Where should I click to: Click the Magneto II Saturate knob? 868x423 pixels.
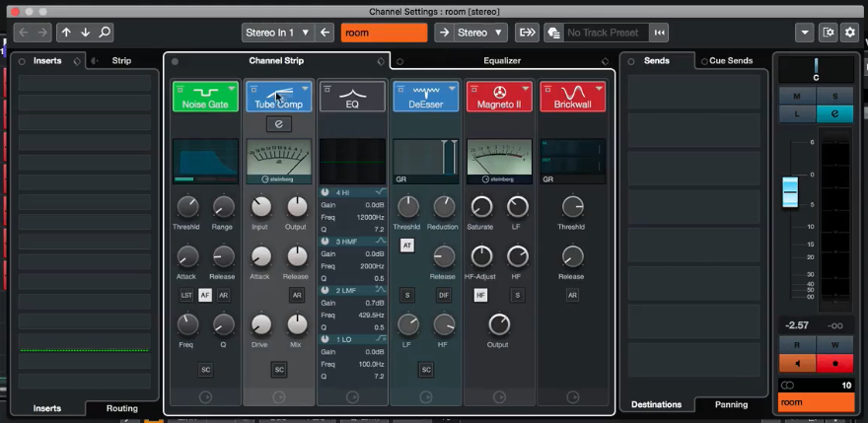coord(481,207)
